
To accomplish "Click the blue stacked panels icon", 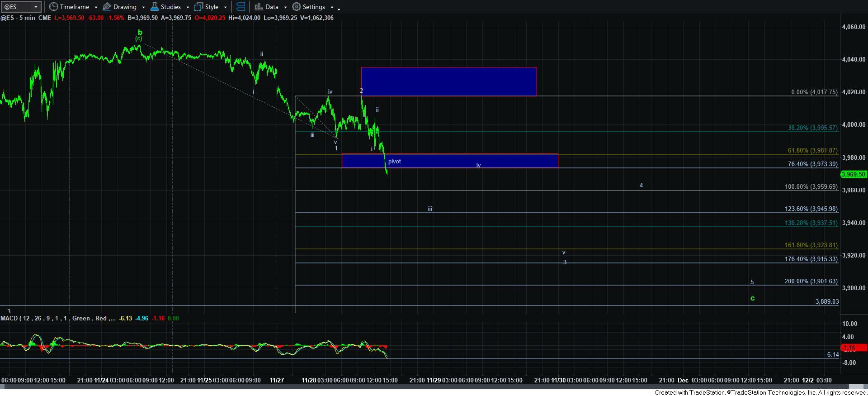I will point(241,7).
